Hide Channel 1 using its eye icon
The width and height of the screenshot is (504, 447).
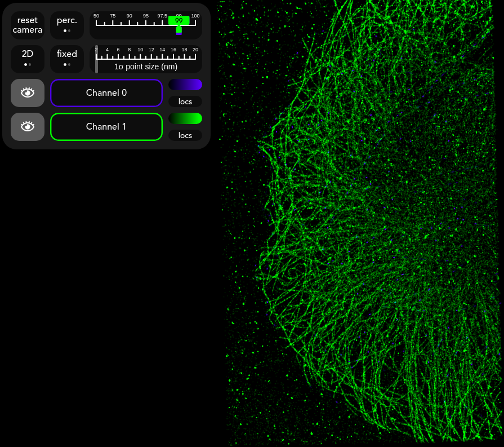(x=28, y=127)
